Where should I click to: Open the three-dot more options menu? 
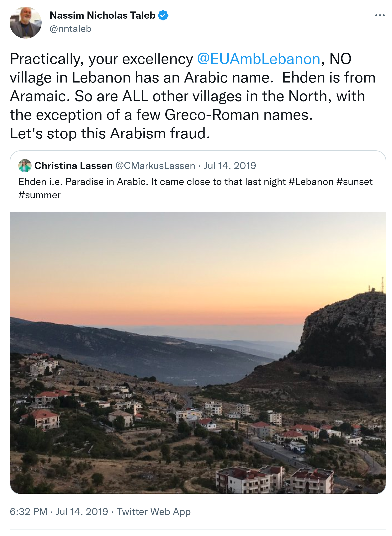tap(380, 16)
